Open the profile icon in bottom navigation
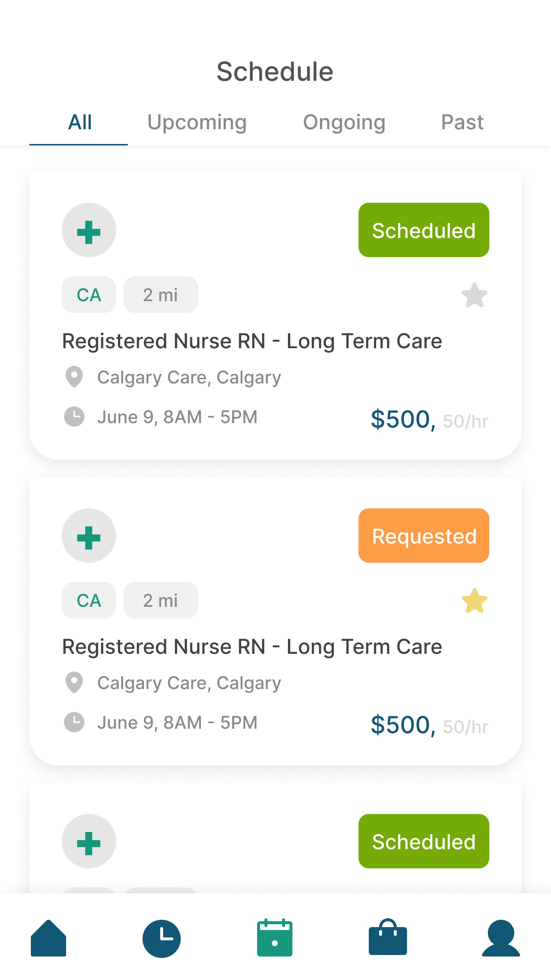 click(x=500, y=938)
